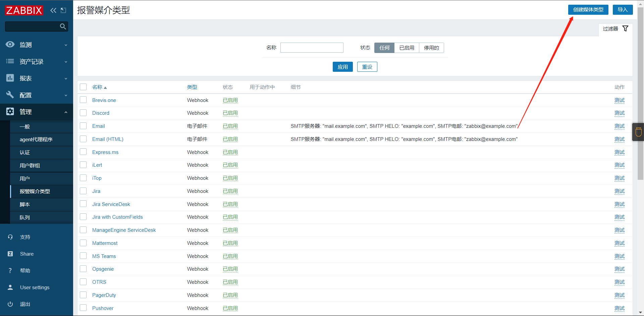Image resolution: width=644 pixels, height=316 pixels.
Task: Click 测试 link for MS Teams row
Action: coord(620,256)
